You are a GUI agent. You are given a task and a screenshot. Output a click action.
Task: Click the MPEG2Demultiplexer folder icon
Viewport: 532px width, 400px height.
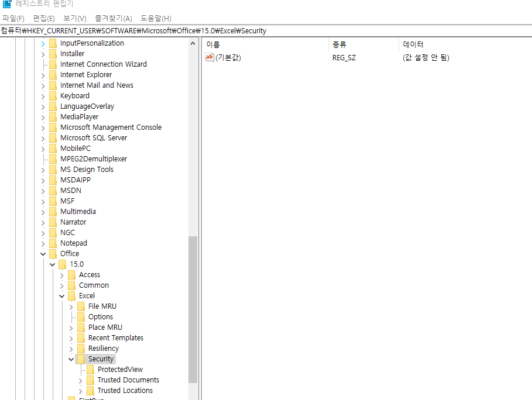(x=53, y=159)
